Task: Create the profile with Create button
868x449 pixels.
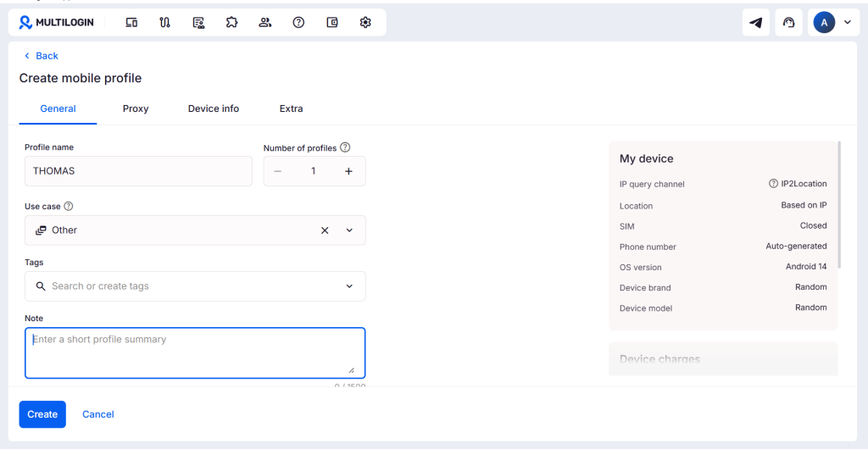Action: click(42, 414)
